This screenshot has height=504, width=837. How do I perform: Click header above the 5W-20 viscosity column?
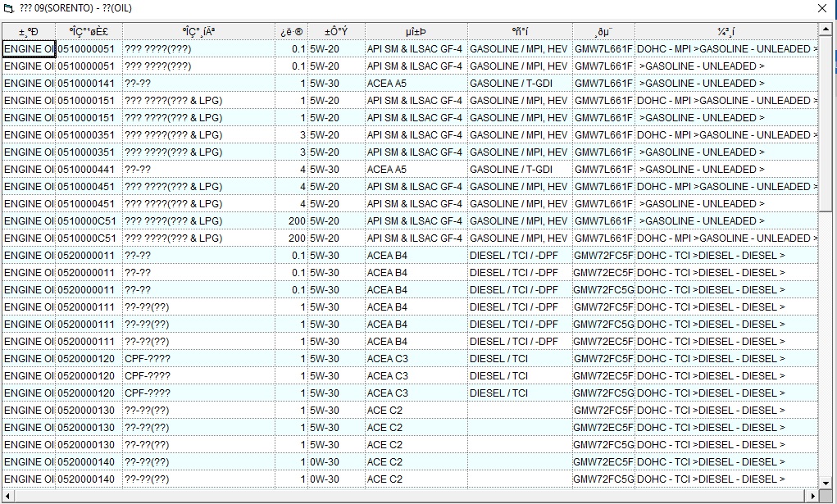pyautogui.click(x=336, y=32)
